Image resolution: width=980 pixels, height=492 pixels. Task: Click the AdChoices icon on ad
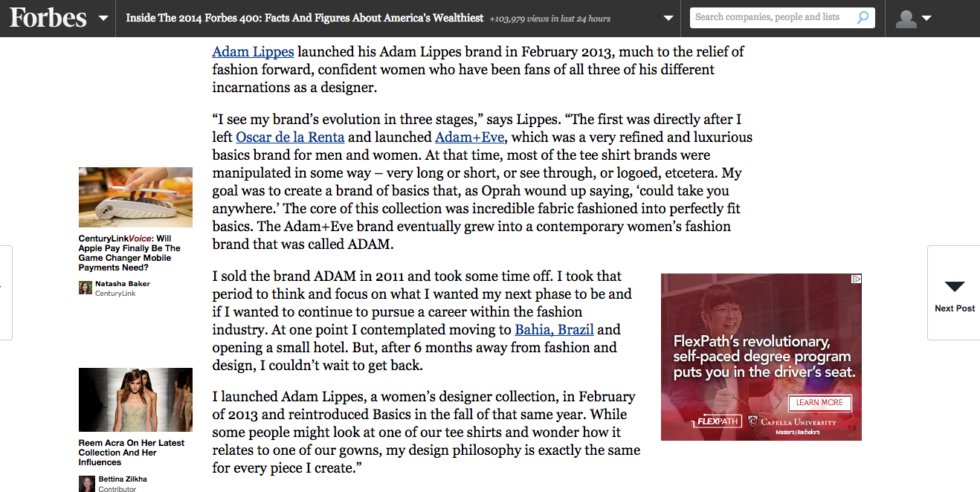(856, 279)
